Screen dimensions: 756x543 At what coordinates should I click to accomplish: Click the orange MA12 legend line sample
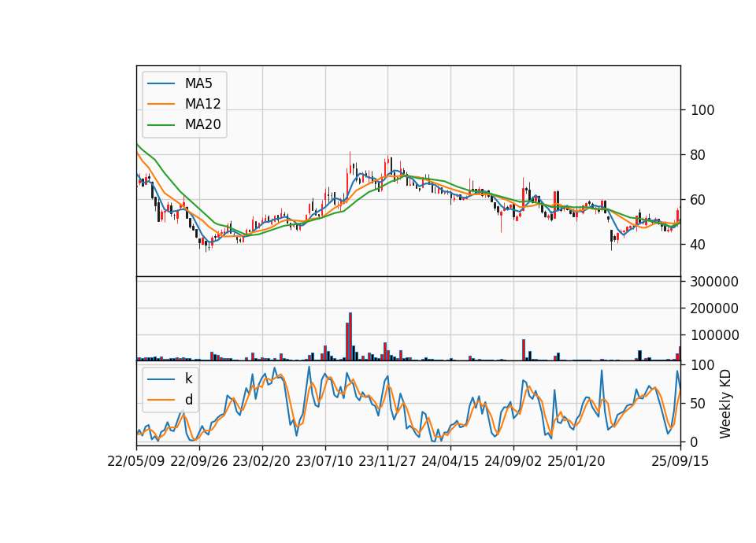click(x=161, y=104)
